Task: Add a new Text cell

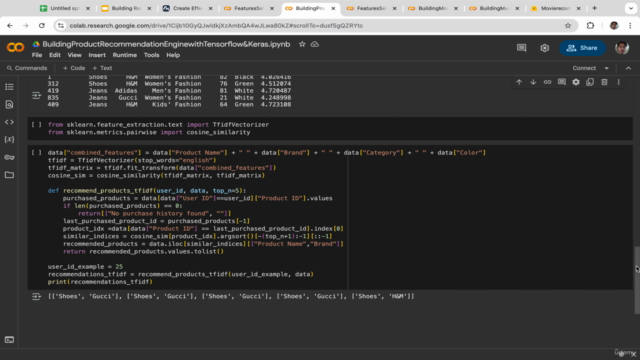Action: [x=102, y=68]
